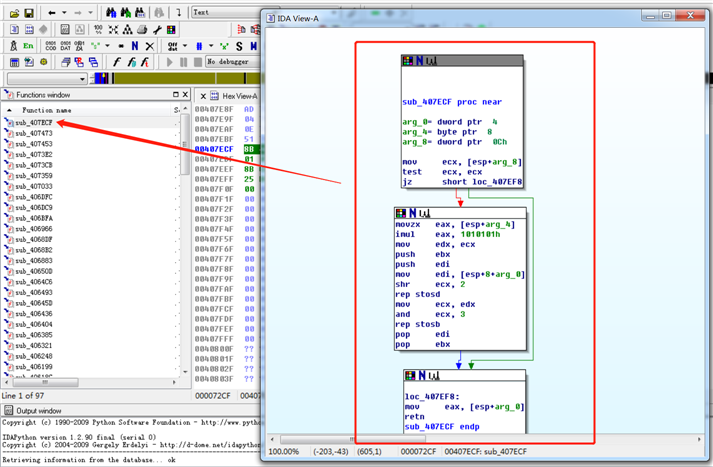Float the Functions window via restore icon
The width and height of the screenshot is (713, 467).
point(176,95)
